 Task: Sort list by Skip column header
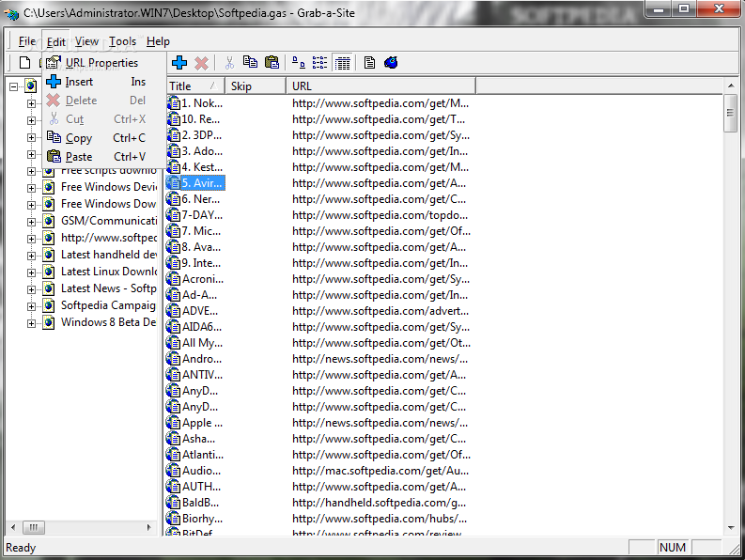256,86
